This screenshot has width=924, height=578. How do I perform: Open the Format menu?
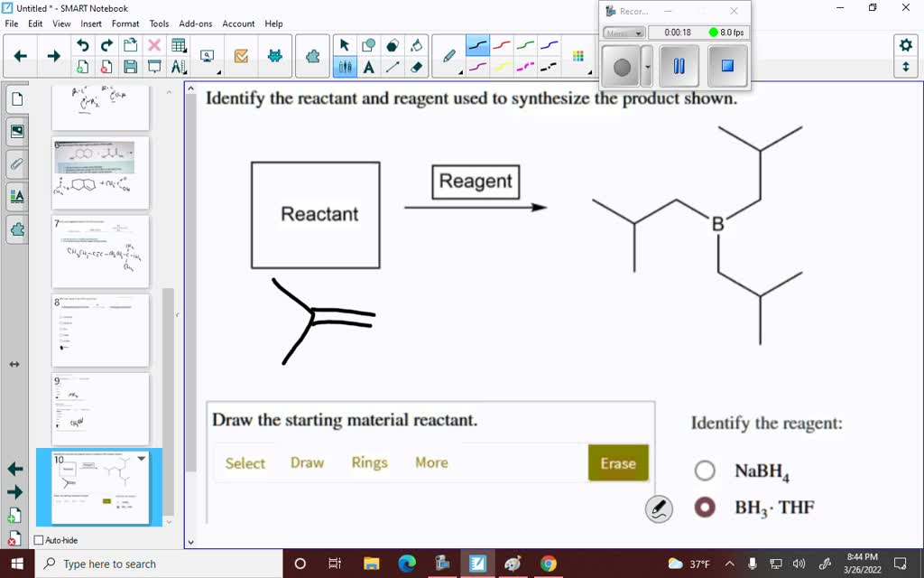pyautogui.click(x=125, y=23)
